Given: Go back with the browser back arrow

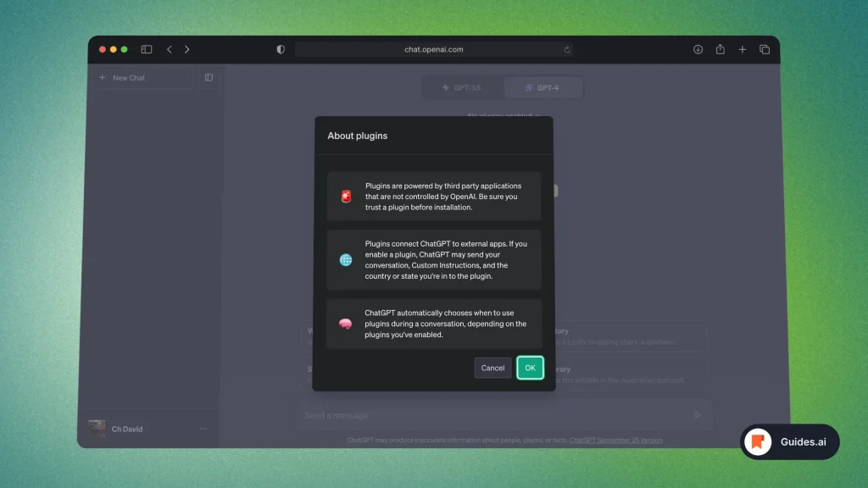Looking at the screenshot, I should 170,49.
